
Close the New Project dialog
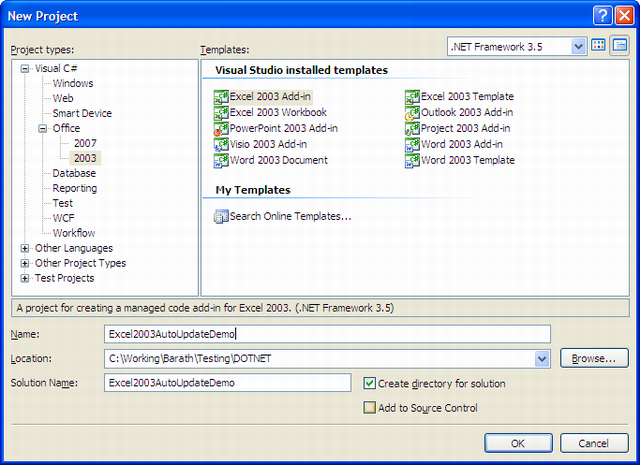tap(624, 16)
